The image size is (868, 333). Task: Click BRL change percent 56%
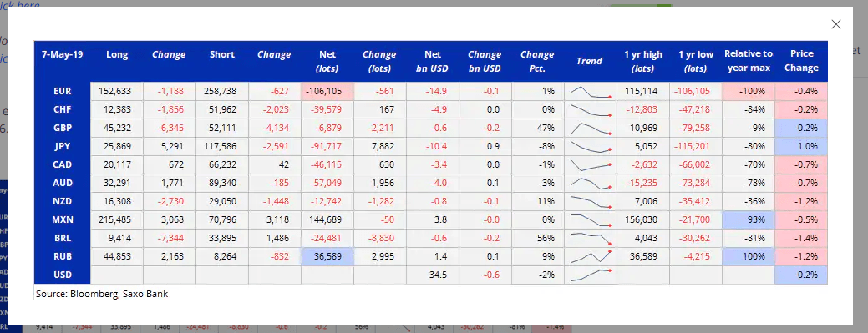[x=546, y=238]
